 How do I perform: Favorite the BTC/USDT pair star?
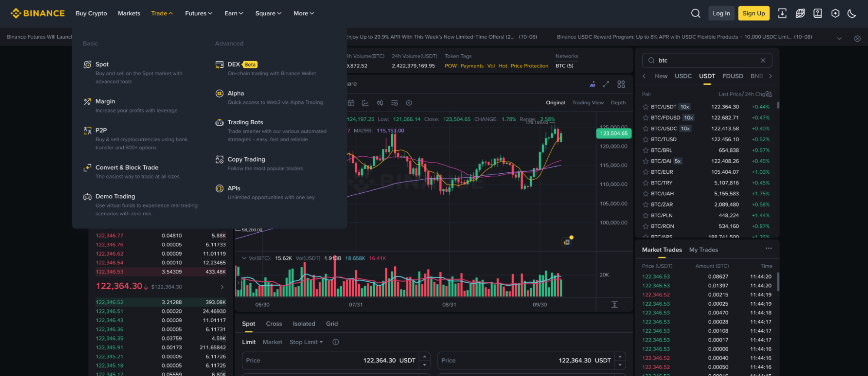[x=646, y=107]
